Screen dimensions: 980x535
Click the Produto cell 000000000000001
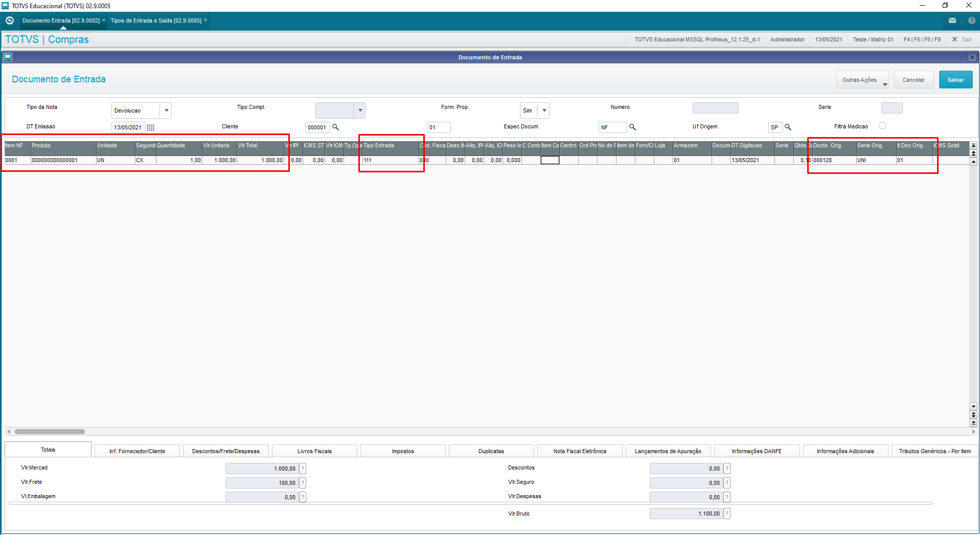click(x=63, y=160)
